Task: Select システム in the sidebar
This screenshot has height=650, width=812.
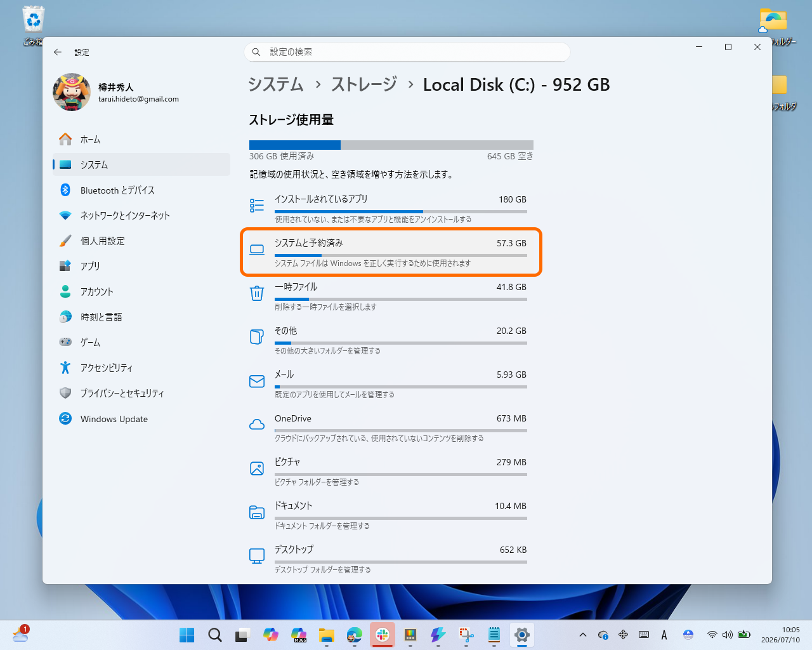Action: click(x=141, y=164)
